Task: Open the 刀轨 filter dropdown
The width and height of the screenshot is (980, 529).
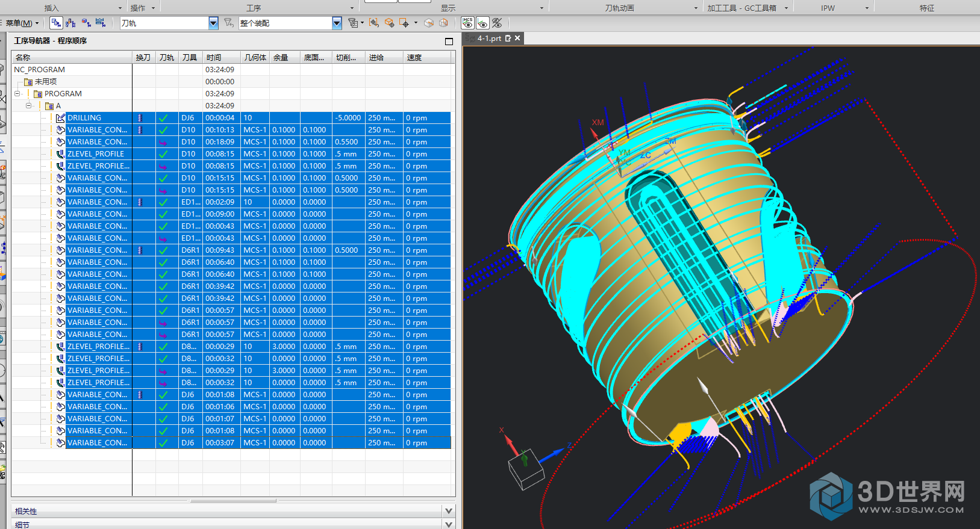Action: click(213, 23)
